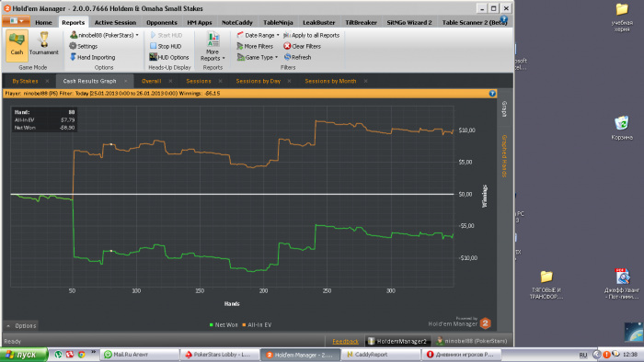Click RU language indicator in tray
The image size is (644, 362).
coord(582,355)
